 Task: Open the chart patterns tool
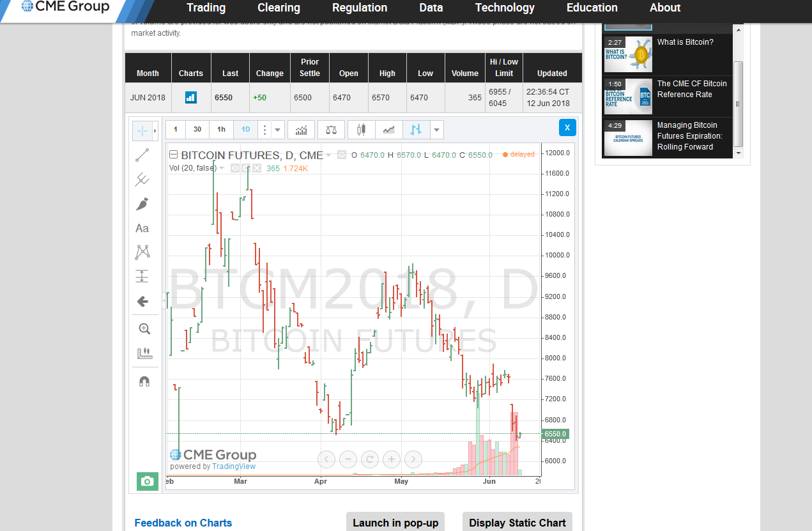point(142,252)
